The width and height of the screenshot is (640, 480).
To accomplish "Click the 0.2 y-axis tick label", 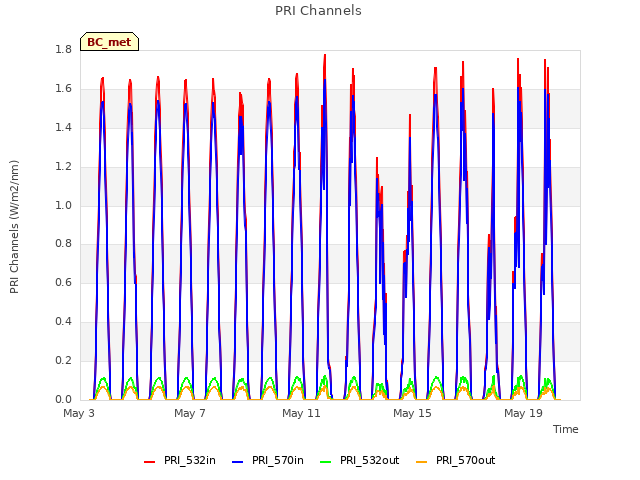I will coord(63,360).
